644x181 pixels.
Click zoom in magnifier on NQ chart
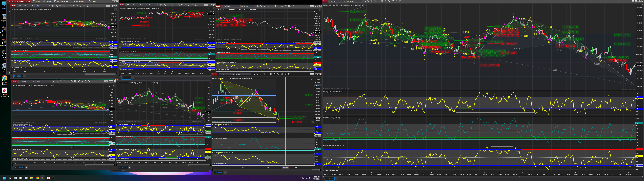click(372, 1)
